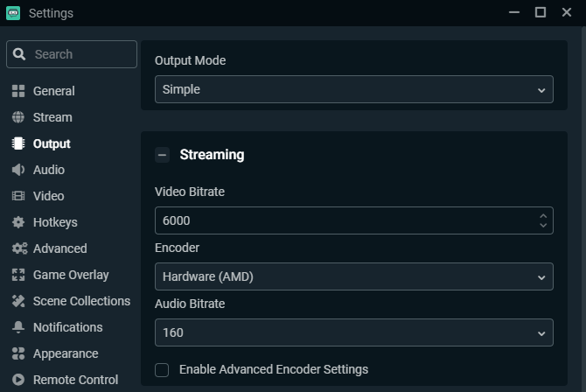Click the Stream globe icon
This screenshot has width=586, height=392.
[18, 117]
